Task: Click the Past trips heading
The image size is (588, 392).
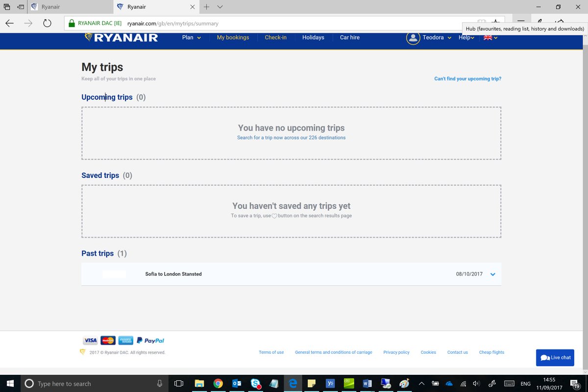Action: (x=98, y=253)
